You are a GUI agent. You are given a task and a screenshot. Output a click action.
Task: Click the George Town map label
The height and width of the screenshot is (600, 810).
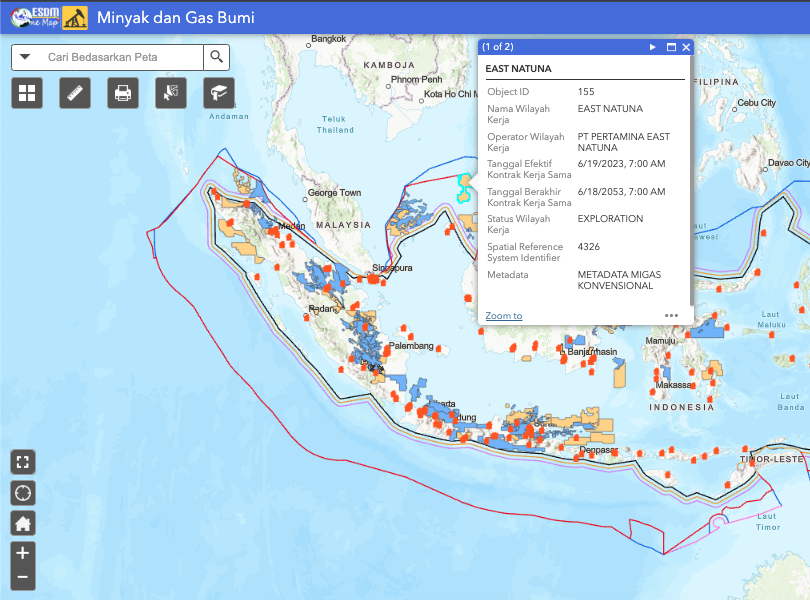(x=334, y=193)
